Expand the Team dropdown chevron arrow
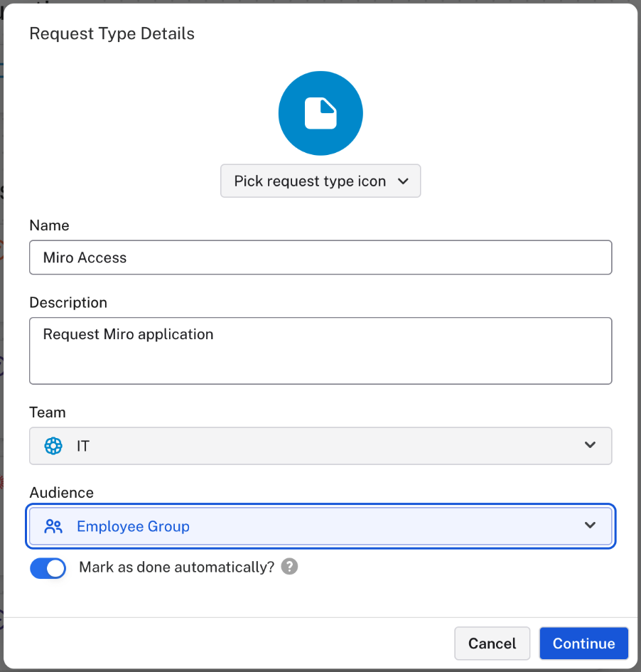641x672 pixels. tap(589, 445)
